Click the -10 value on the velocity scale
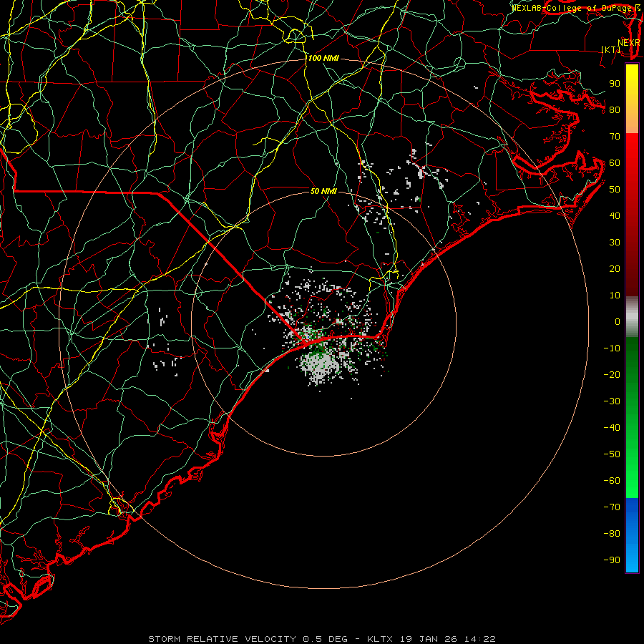 point(612,348)
